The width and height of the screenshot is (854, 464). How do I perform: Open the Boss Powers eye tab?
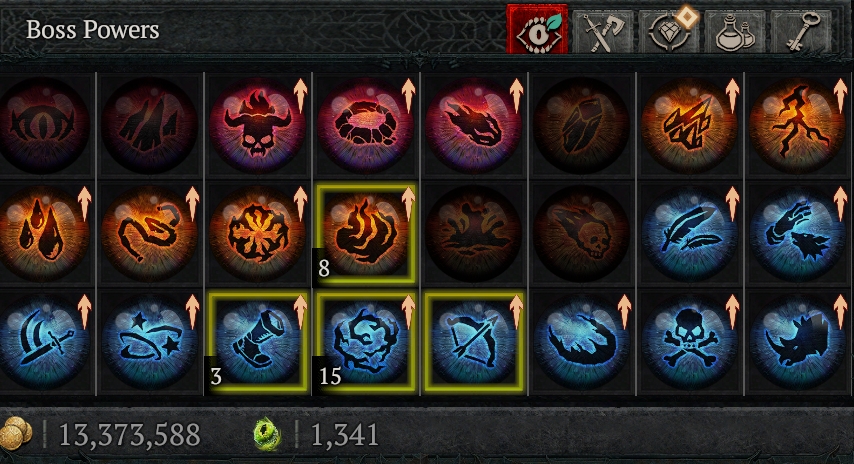537,29
